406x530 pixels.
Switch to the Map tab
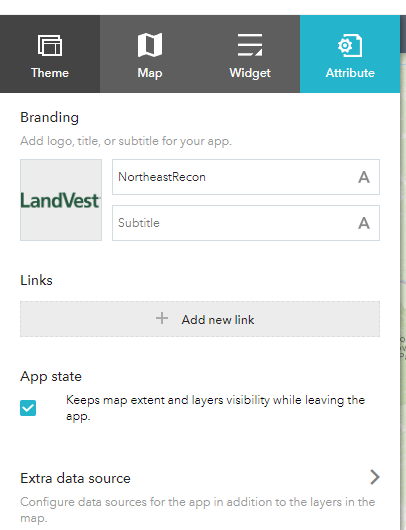click(x=150, y=54)
